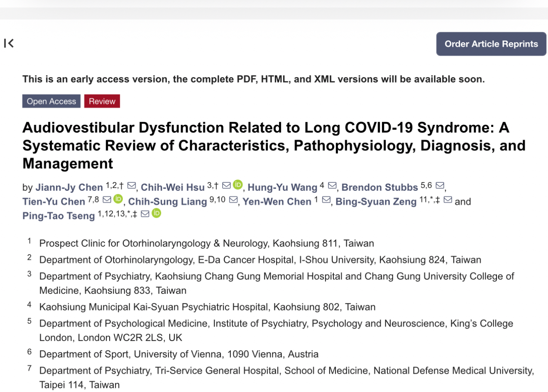Email Jiann-Jy Chen via envelope icon

(132, 185)
